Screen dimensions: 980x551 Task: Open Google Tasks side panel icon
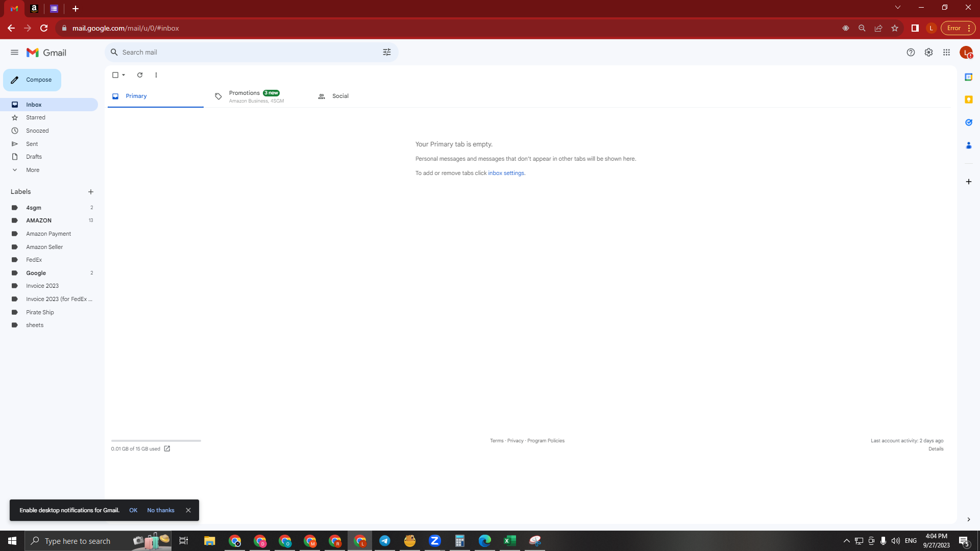[x=968, y=122]
